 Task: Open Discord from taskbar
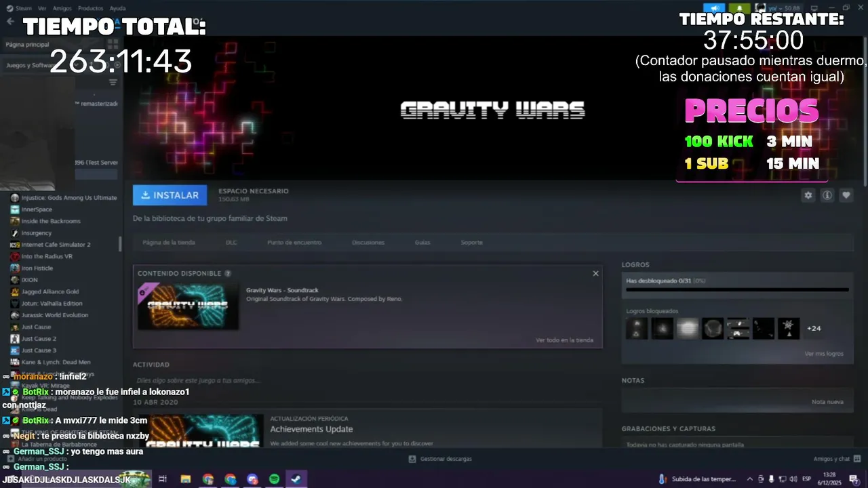(252, 479)
